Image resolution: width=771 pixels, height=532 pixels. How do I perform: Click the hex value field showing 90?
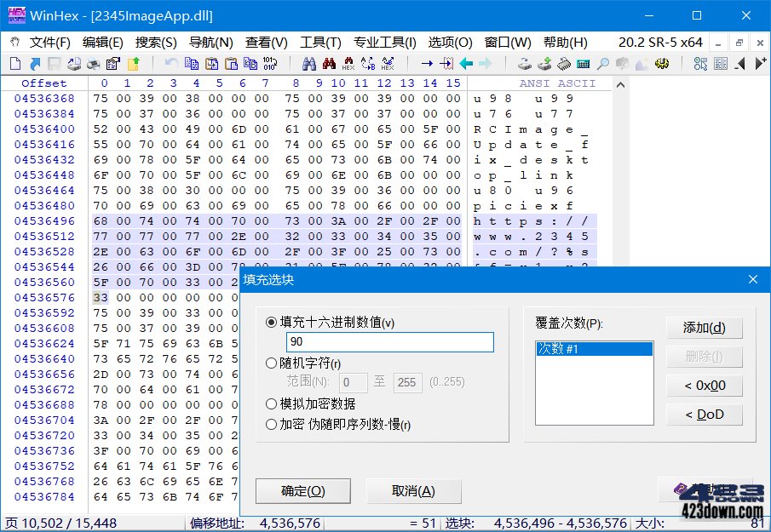[x=390, y=343]
